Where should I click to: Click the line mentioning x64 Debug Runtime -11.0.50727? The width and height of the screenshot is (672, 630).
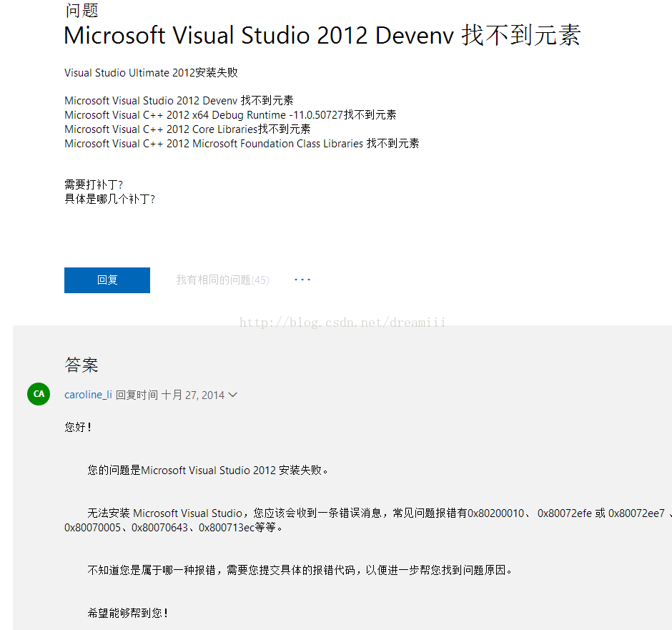pos(230,115)
